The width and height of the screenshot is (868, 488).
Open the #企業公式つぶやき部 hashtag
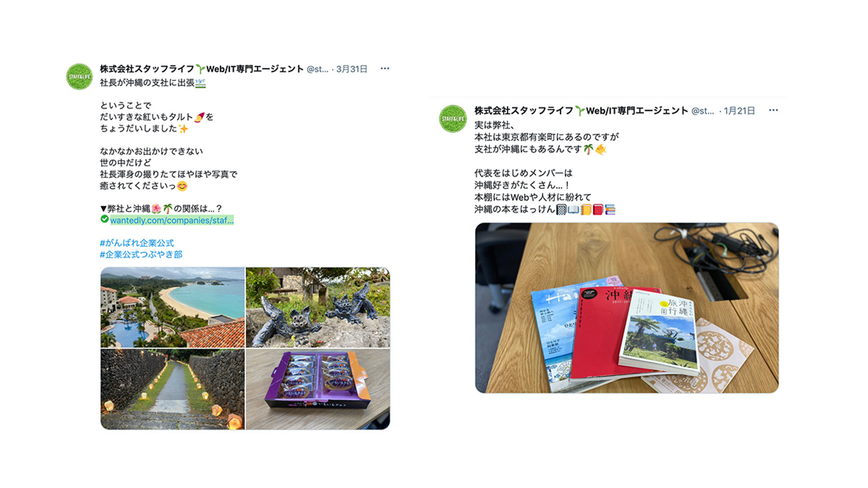pyautogui.click(x=141, y=254)
